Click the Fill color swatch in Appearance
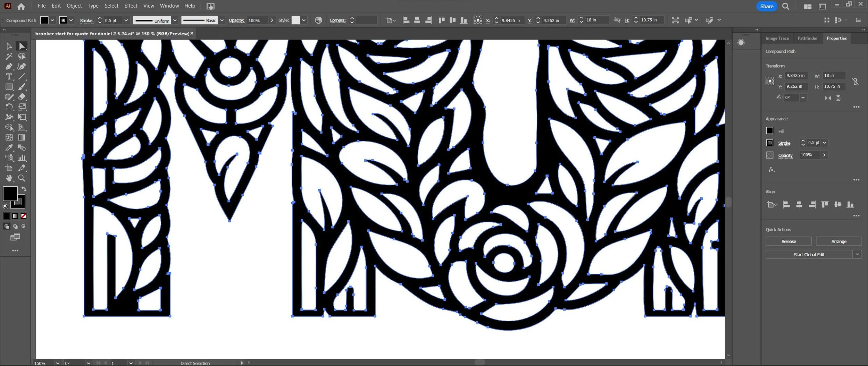 (770, 131)
